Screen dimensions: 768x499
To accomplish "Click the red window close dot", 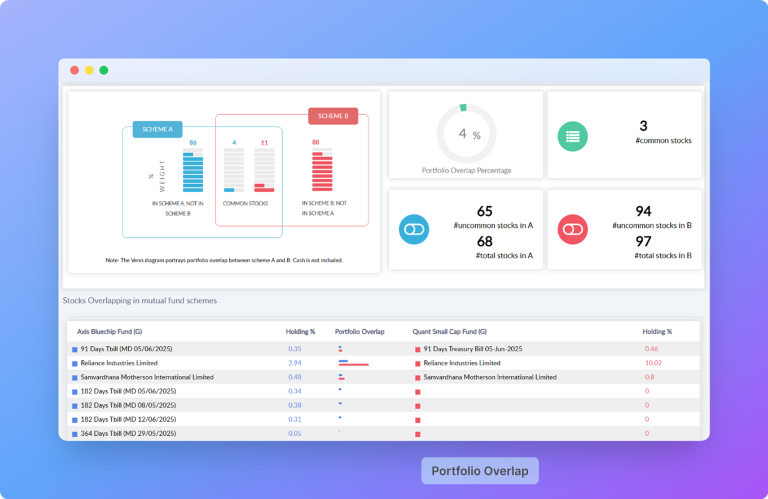I will (x=74, y=70).
